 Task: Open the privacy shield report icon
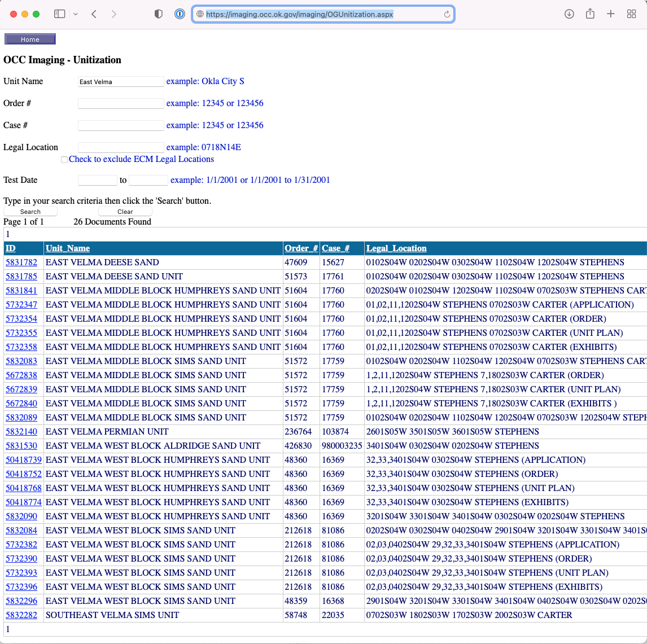(159, 14)
